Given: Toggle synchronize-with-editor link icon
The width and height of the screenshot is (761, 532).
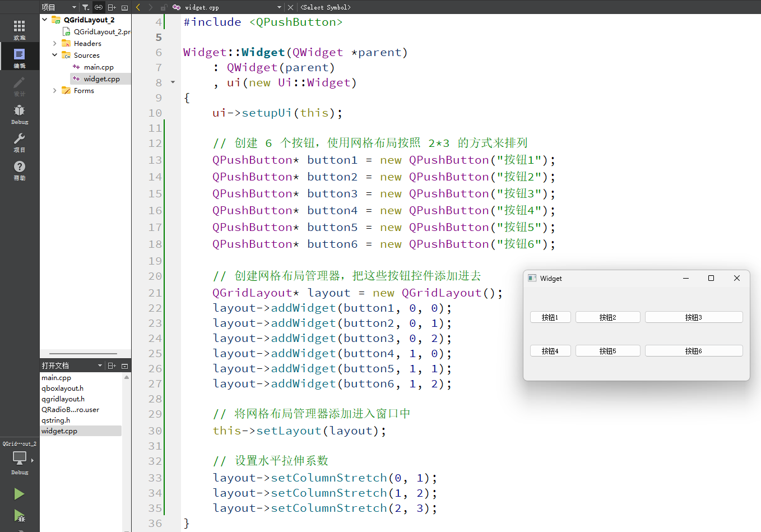Looking at the screenshot, I should 98,7.
